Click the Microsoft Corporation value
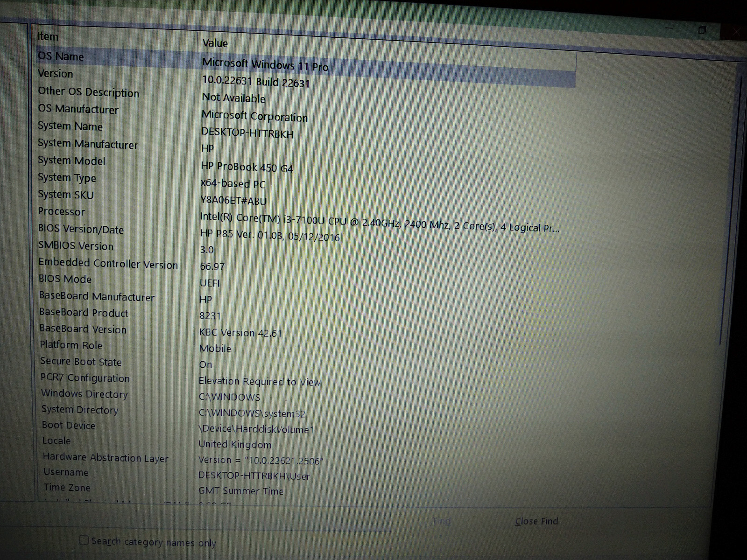 tap(254, 116)
